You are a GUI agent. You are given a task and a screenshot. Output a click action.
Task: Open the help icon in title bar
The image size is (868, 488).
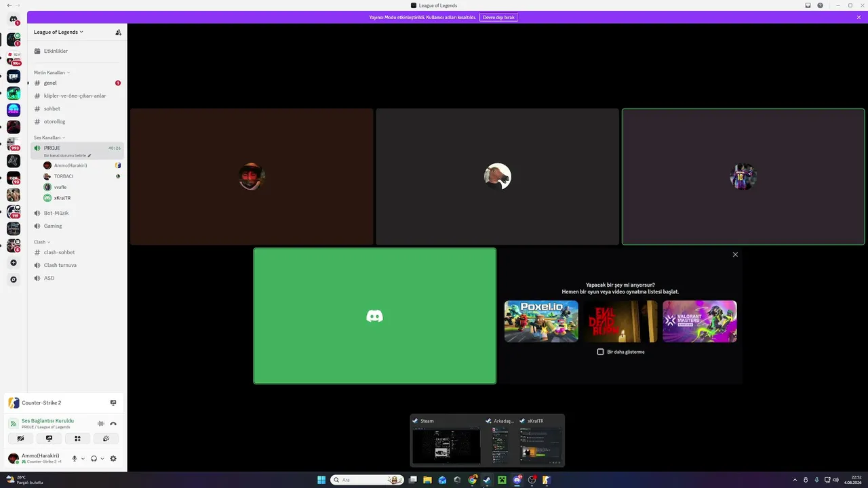[820, 5]
